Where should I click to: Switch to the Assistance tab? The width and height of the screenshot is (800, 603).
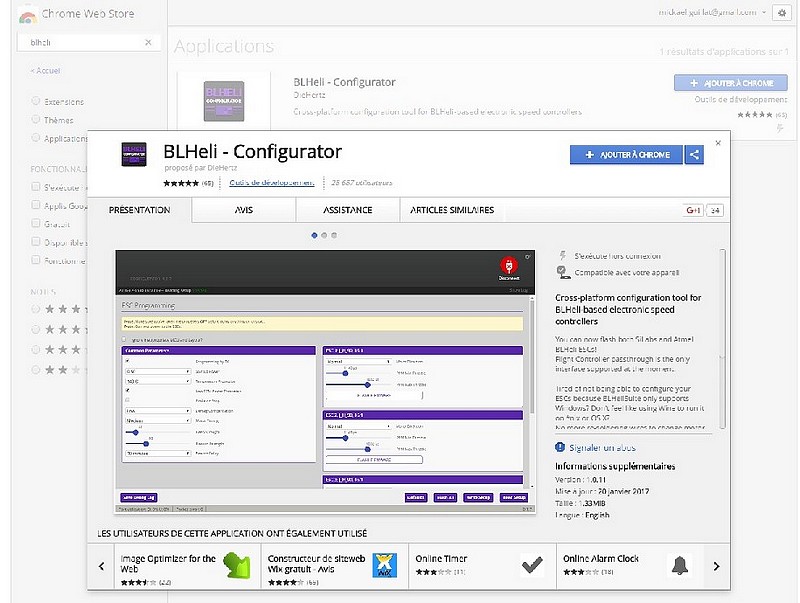[x=348, y=210]
